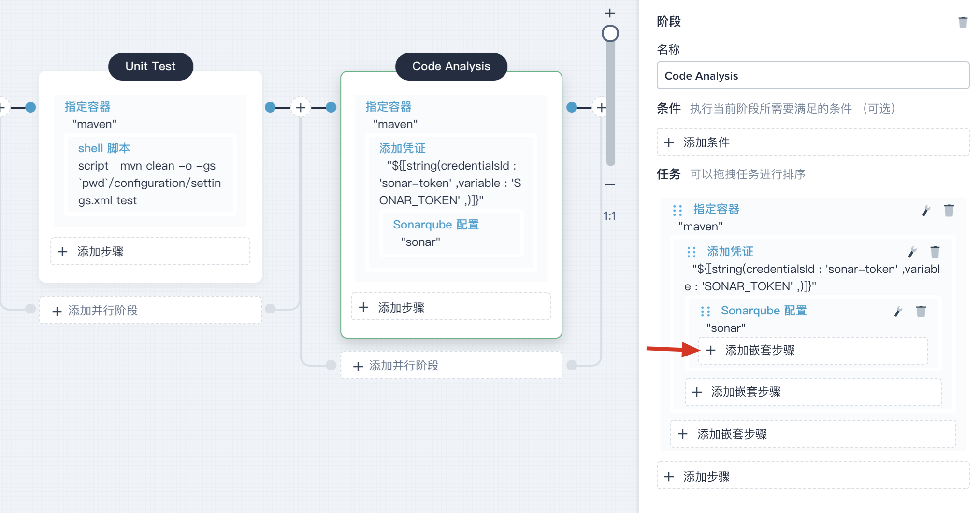Reset zoom by clicking 1:1

click(x=610, y=216)
